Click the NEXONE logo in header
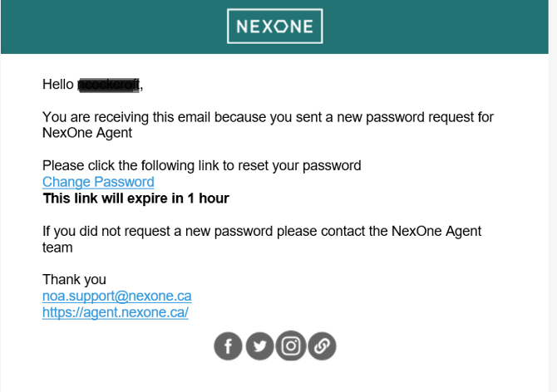The width and height of the screenshot is (557, 392). [274, 27]
